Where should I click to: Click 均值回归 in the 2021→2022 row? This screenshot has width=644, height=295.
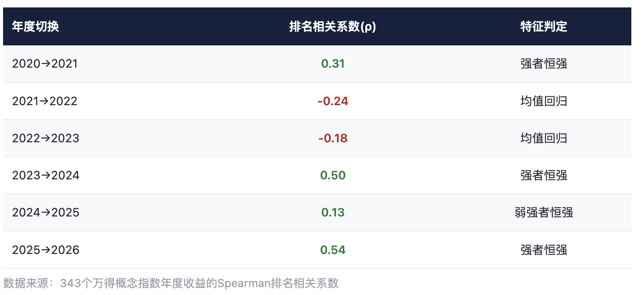coord(544,101)
